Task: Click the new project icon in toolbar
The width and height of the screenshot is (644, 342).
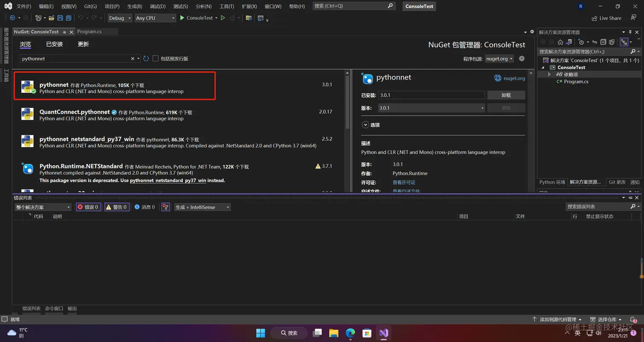Action: [38, 18]
